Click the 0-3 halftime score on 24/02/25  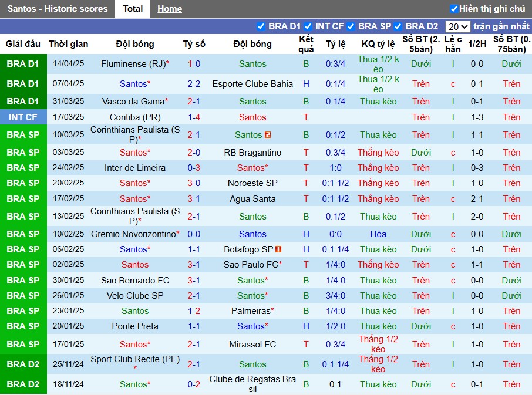coord(477,168)
